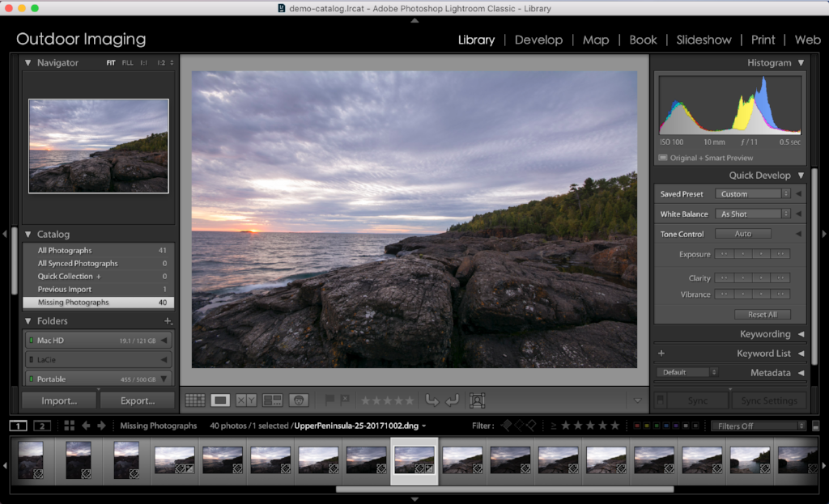Viewport: 829px width, 504px height.
Task: Collapse the Catalog panel
Action: (28, 234)
